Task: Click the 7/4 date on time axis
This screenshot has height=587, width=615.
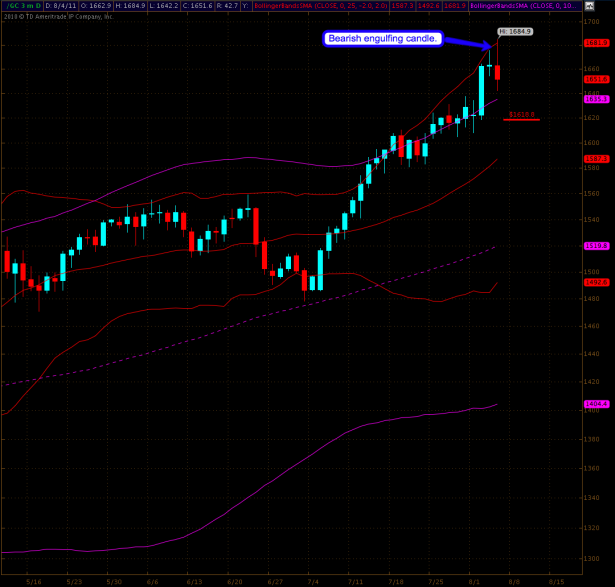Action: pyautogui.click(x=314, y=580)
